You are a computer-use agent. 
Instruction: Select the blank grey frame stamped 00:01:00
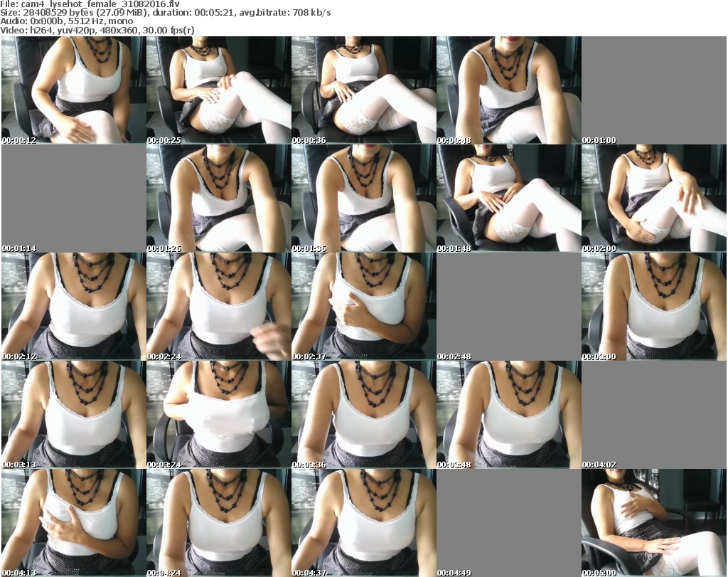tap(654, 90)
